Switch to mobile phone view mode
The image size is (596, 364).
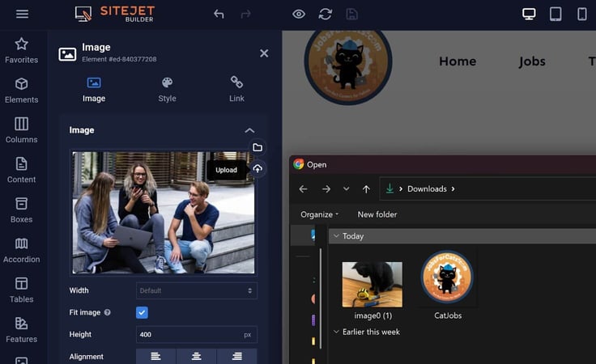(582, 14)
